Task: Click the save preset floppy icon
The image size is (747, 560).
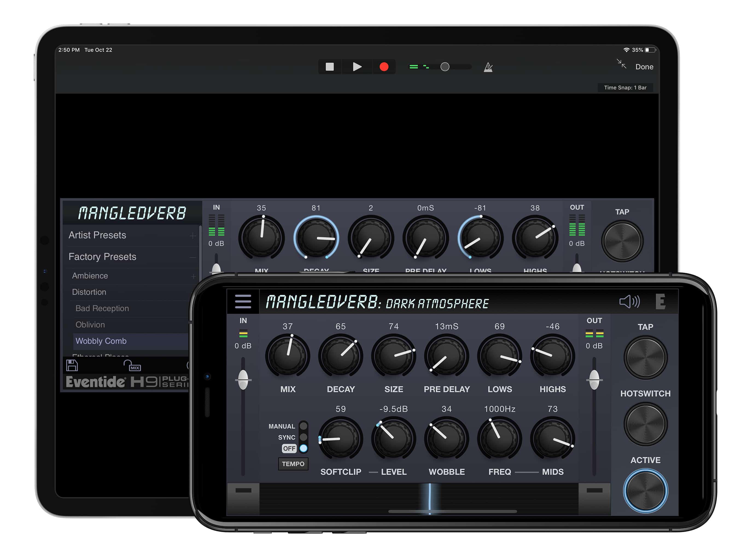Action: [72, 366]
